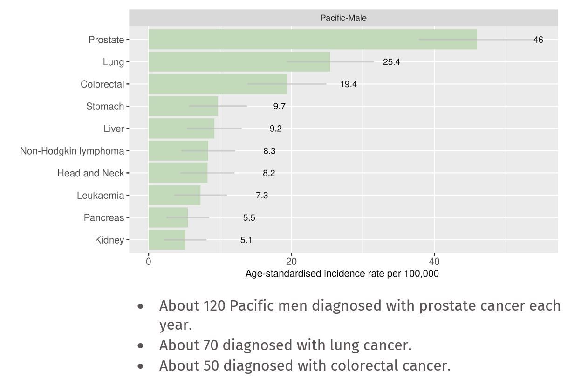
Task: Click the Pacific-Male panel header
Action: (343, 18)
